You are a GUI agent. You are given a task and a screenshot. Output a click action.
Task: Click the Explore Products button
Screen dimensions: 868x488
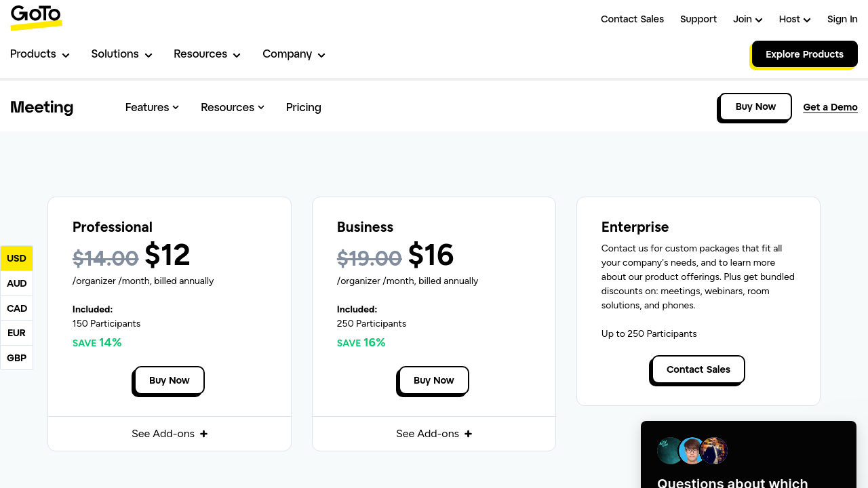coord(804,54)
